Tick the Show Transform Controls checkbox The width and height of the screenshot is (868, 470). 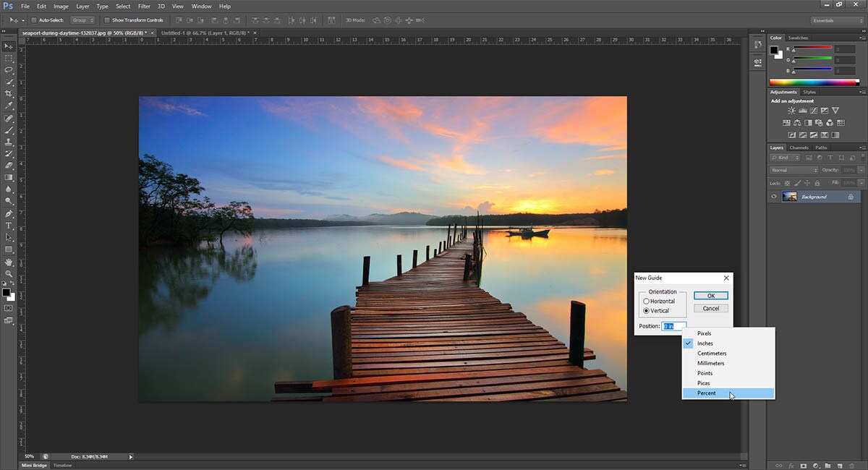point(107,20)
